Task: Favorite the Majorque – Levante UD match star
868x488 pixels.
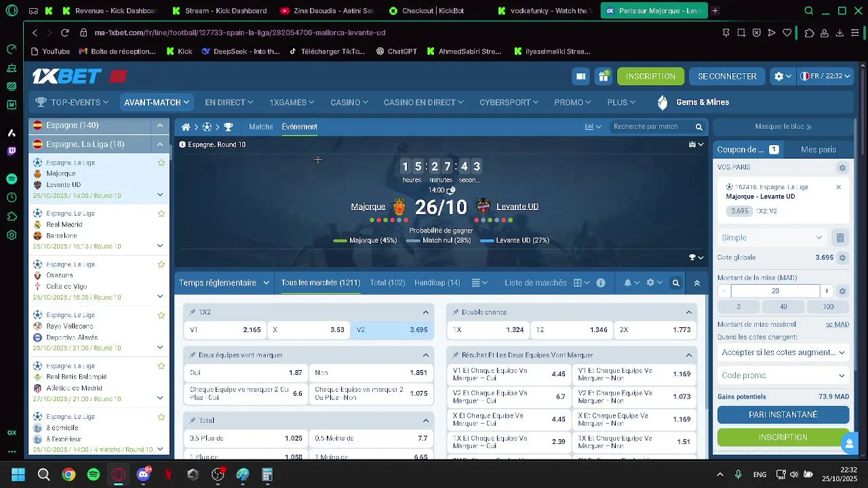Action: (x=161, y=163)
